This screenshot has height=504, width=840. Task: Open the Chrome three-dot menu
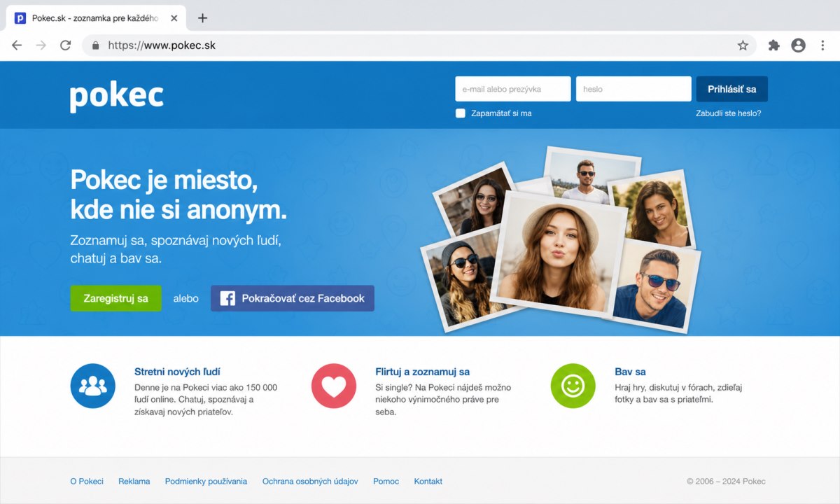[x=822, y=45]
